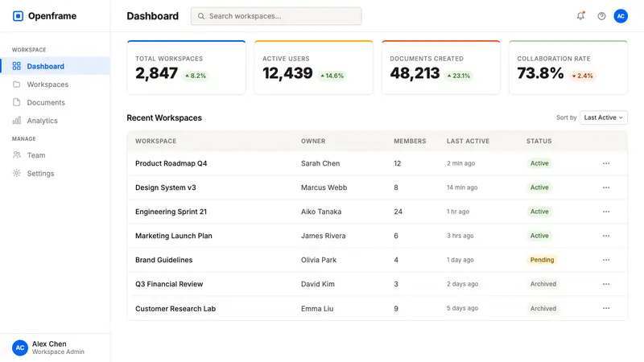The image size is (644, 362).
Task: Open more options for Customer Research Lab
Action: (x=606, y=308)
